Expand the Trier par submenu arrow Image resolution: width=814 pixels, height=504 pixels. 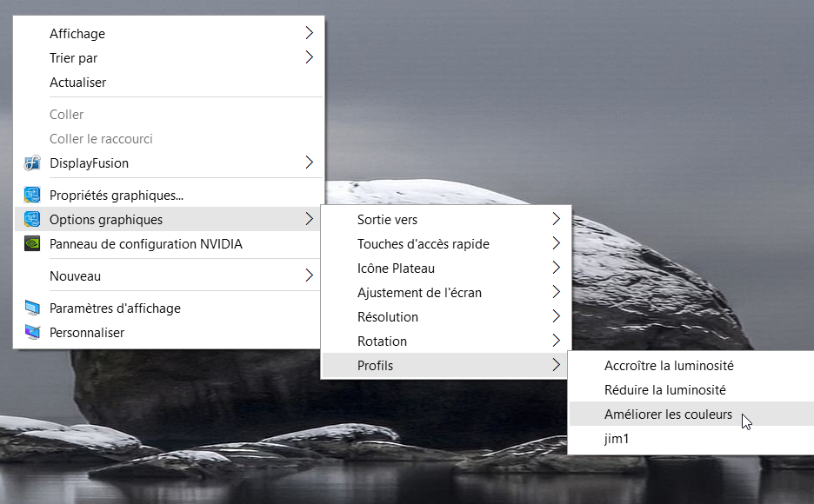[x=310, y=57]
